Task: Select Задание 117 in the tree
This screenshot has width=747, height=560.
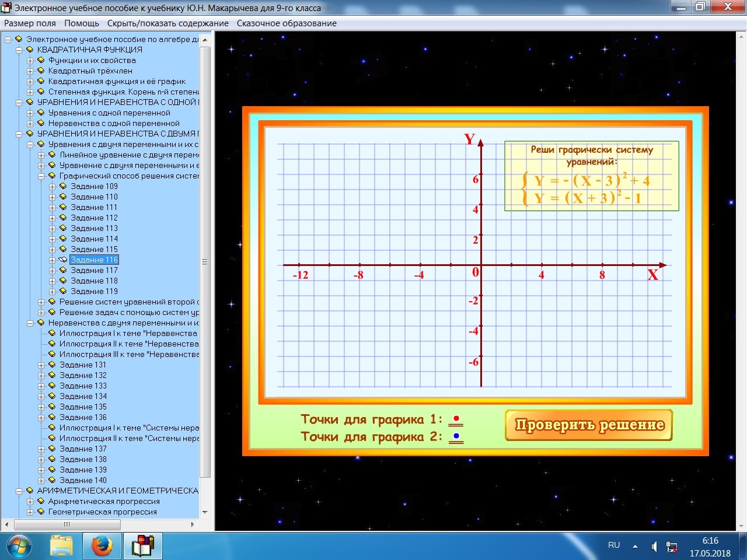Action: click(x=94, y=271)
